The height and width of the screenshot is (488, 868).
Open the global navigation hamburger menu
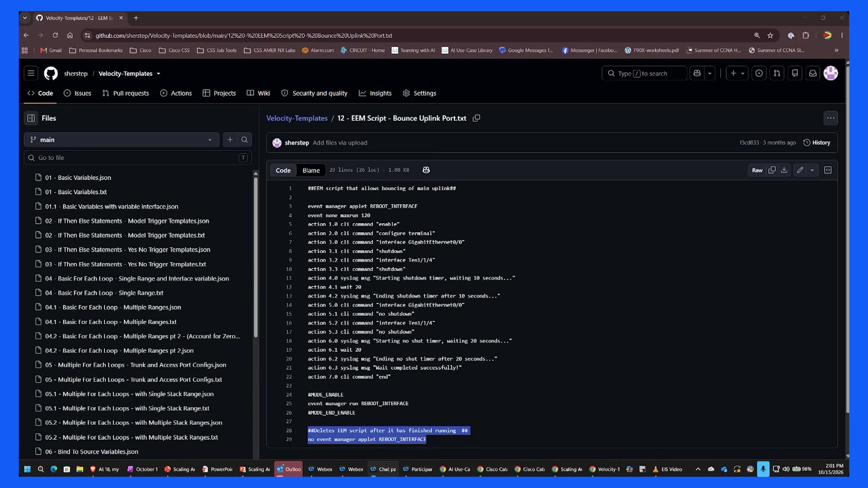pos(31,73)
